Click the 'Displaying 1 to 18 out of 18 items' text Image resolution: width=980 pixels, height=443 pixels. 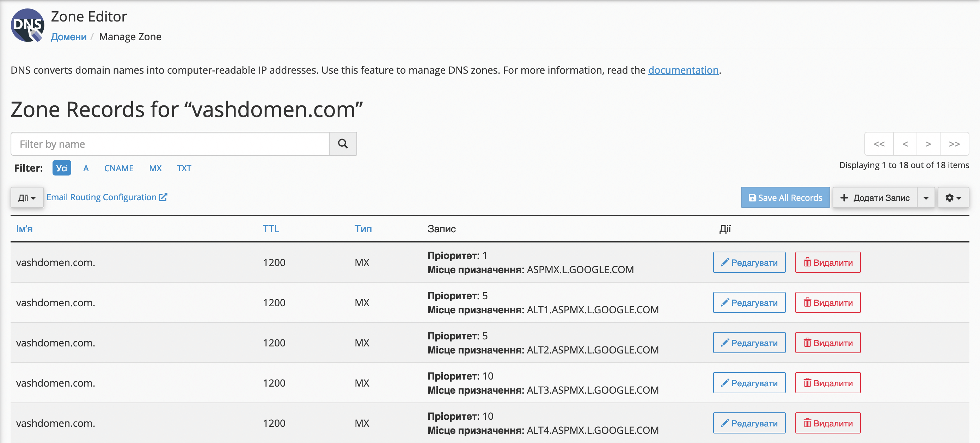(904, 165)
